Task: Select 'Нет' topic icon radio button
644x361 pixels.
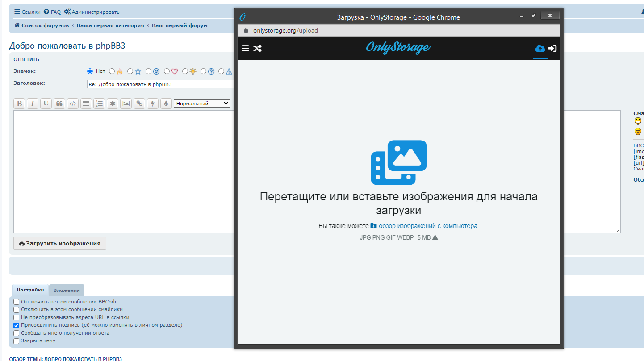Action: click(x=90, y=71)
